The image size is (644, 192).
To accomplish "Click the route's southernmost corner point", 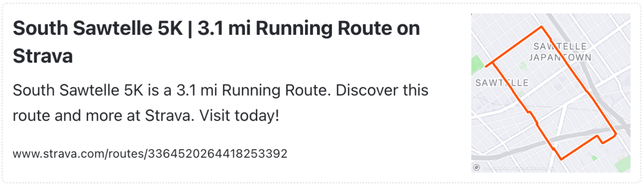I will coord(561,159).
